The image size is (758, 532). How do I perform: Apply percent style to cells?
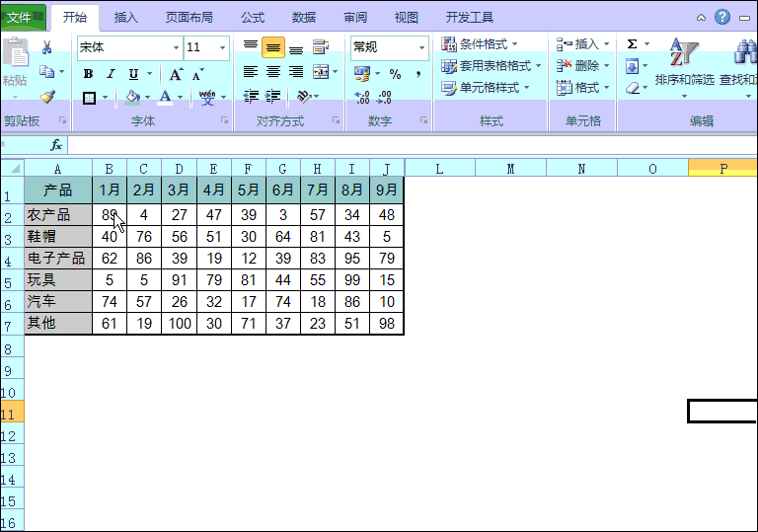(395, 74)
